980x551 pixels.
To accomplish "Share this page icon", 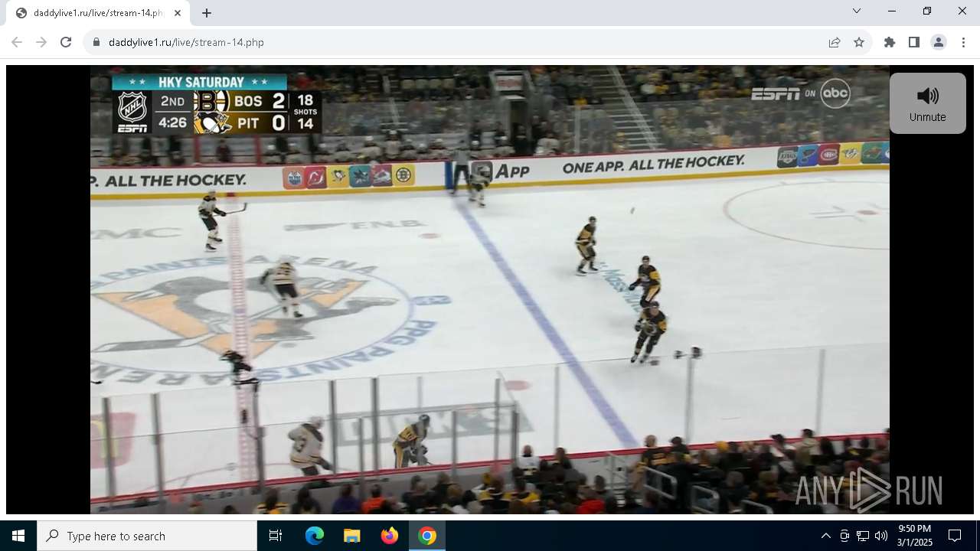I will (x=835, y=42).
